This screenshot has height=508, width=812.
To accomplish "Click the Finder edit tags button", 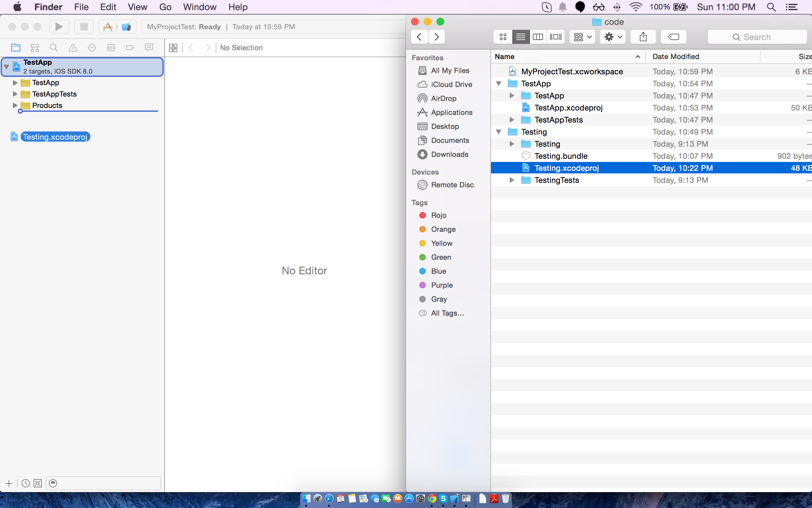I will click(x=674, y=37).
